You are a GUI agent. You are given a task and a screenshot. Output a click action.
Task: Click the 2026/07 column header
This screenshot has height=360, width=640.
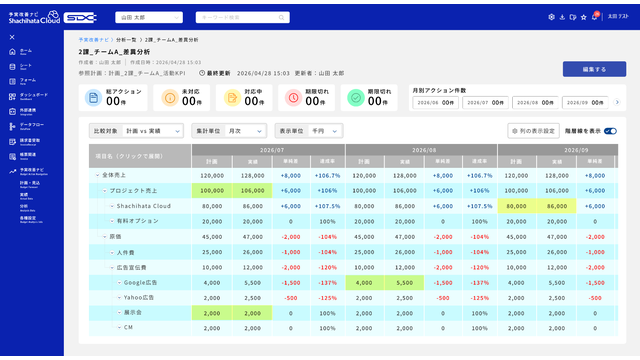[x=269, y=150]
